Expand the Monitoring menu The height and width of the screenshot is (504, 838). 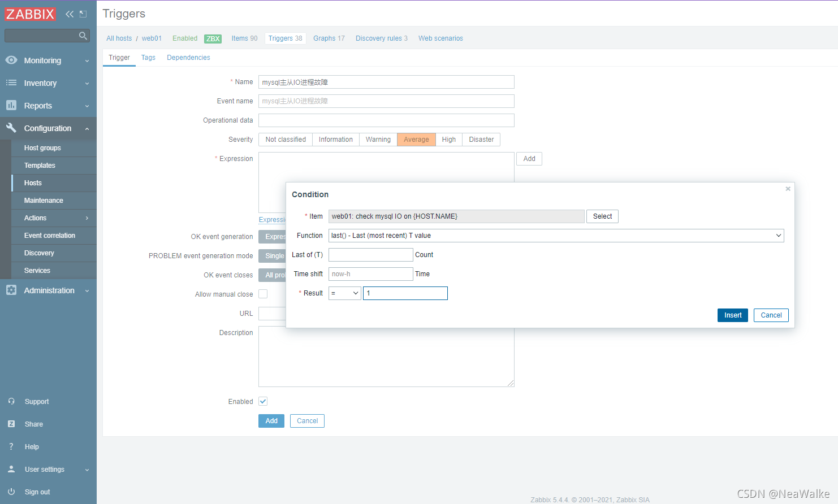[87, 60]
